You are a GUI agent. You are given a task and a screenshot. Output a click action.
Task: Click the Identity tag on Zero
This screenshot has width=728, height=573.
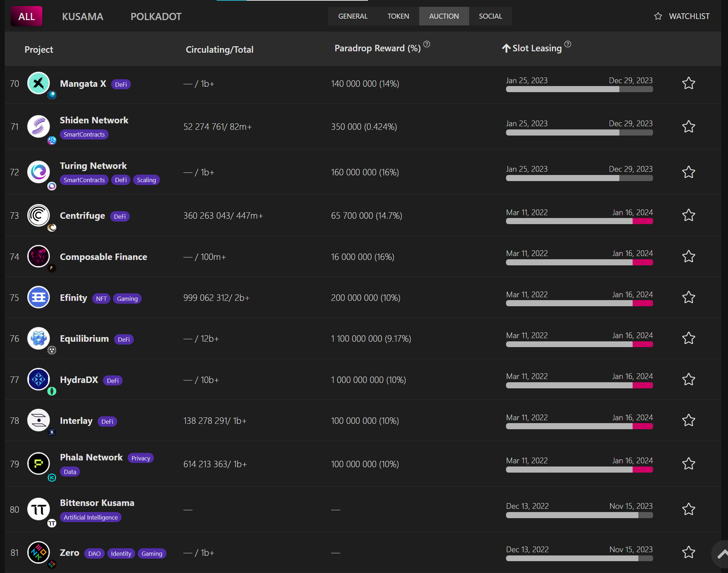click(121, 554)
